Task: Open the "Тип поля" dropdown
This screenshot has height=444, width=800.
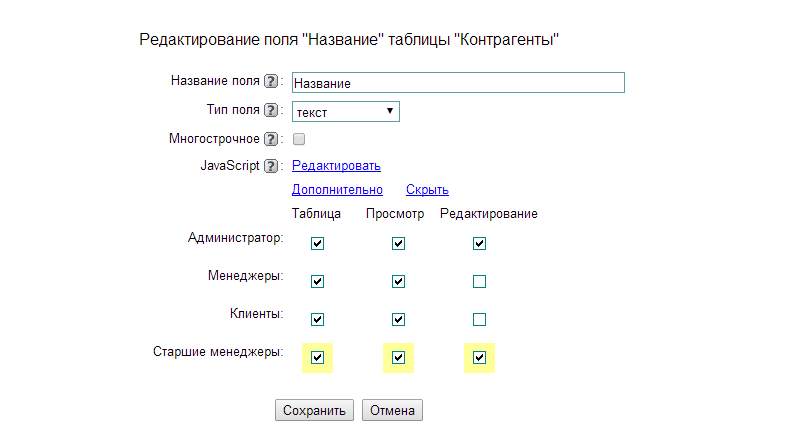Action: coord(345,112)
